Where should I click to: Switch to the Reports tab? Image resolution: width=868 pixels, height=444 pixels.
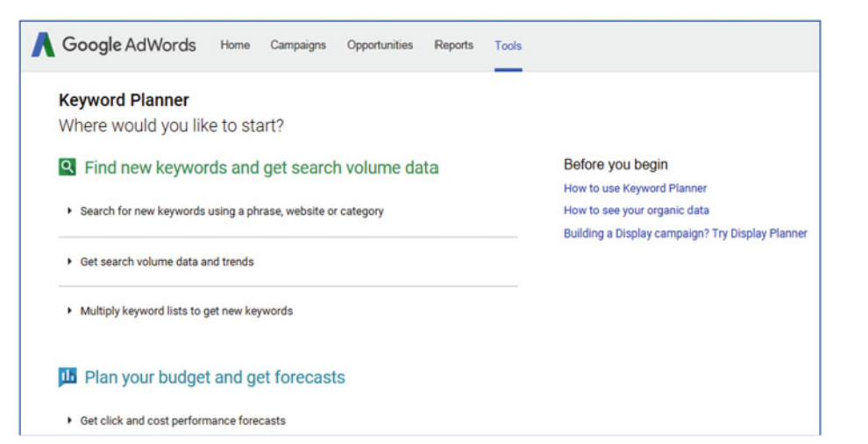tap(454, 46)
